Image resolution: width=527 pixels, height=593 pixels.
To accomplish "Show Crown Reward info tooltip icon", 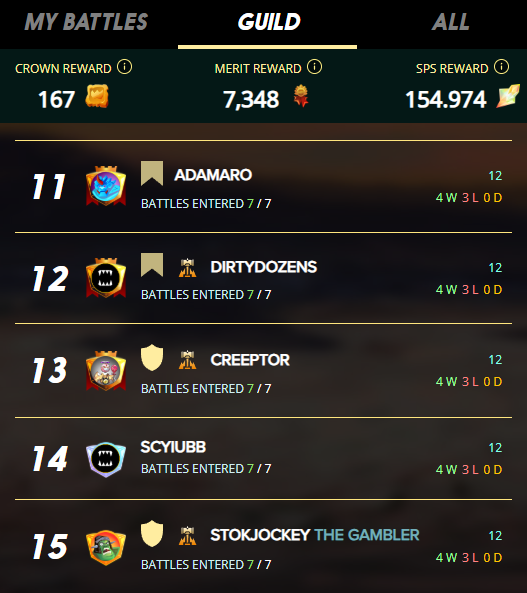I will tap(124, 67).
